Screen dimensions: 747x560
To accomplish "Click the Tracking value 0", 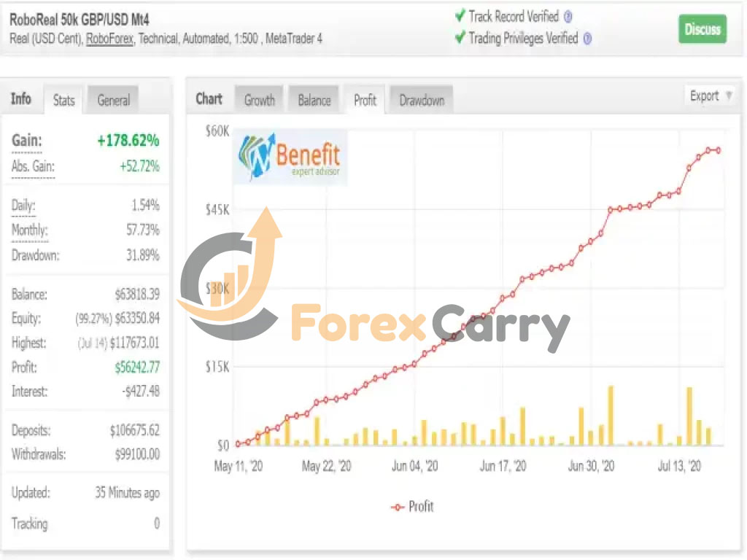I will point(157,524).
